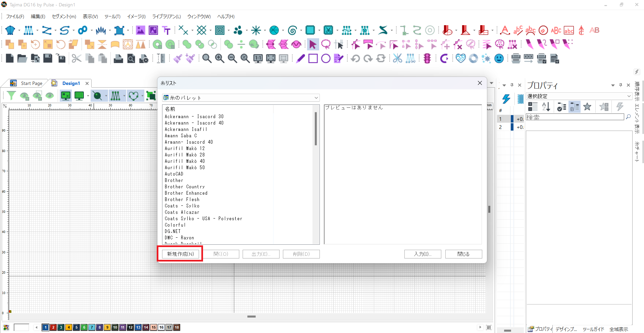644x333 pixels.
Task: Click the blue smiley face icon
Action: [x=499, y=58]
